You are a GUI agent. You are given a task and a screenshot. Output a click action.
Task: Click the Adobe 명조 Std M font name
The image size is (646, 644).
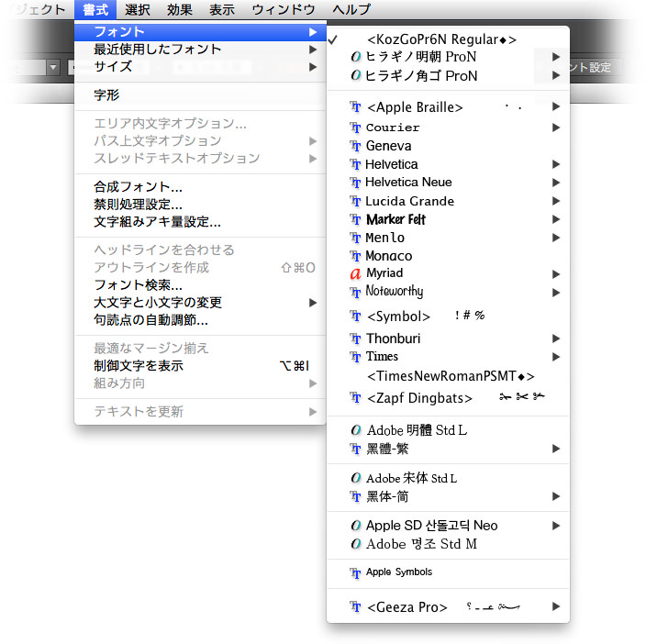click(421, 544)
